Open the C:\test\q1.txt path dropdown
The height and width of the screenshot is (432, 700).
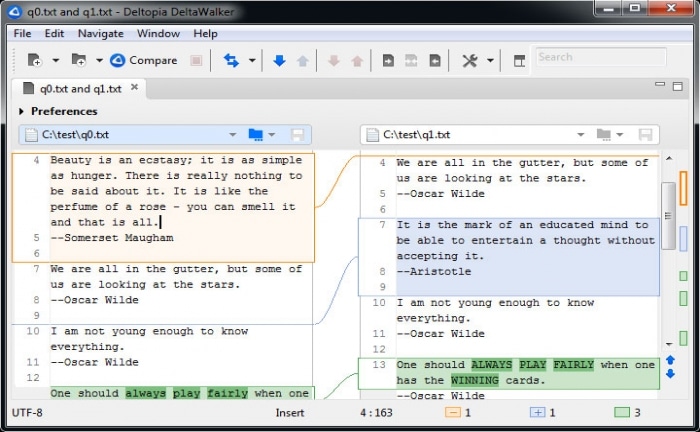tap(580, 134)
